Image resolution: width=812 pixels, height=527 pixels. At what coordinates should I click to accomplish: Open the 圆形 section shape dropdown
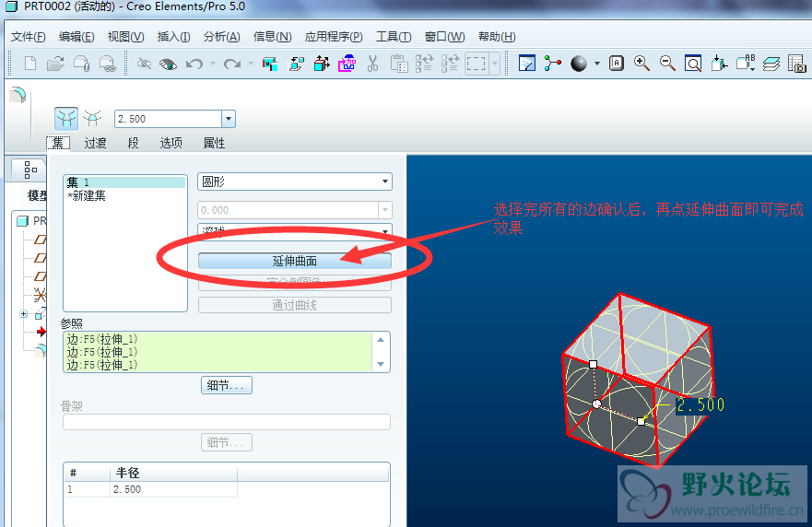[x=295, y=182]
